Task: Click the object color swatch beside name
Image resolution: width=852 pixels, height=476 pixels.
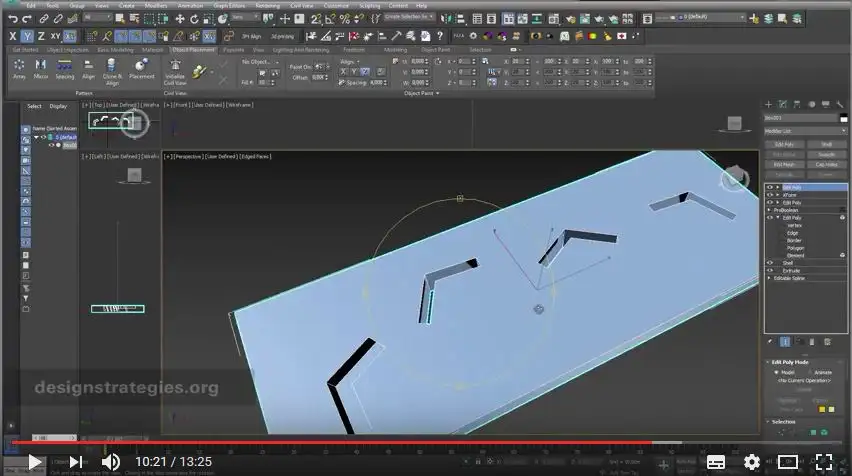Action: (843, 118)
